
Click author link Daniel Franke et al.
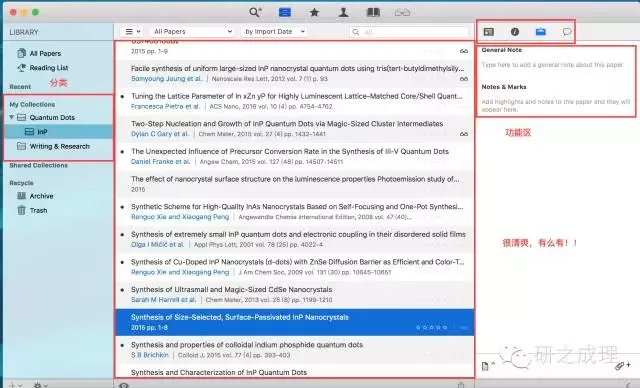pos(160,162)
